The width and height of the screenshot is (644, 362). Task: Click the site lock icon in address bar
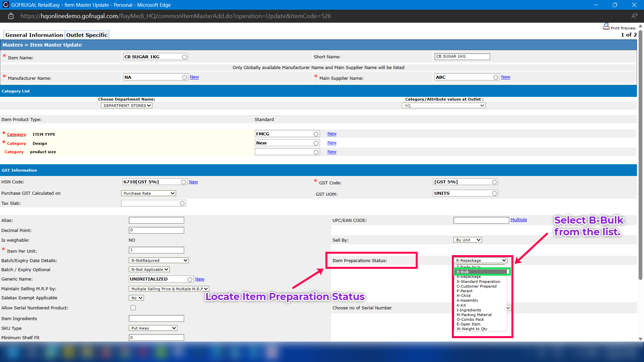coord(11,16)
